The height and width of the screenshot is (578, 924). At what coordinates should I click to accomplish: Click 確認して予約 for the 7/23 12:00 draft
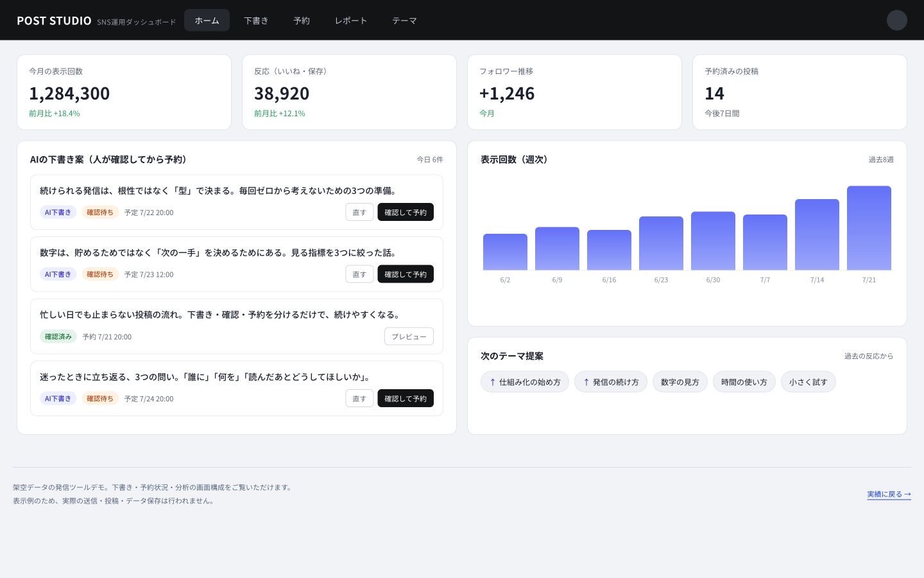406,274
